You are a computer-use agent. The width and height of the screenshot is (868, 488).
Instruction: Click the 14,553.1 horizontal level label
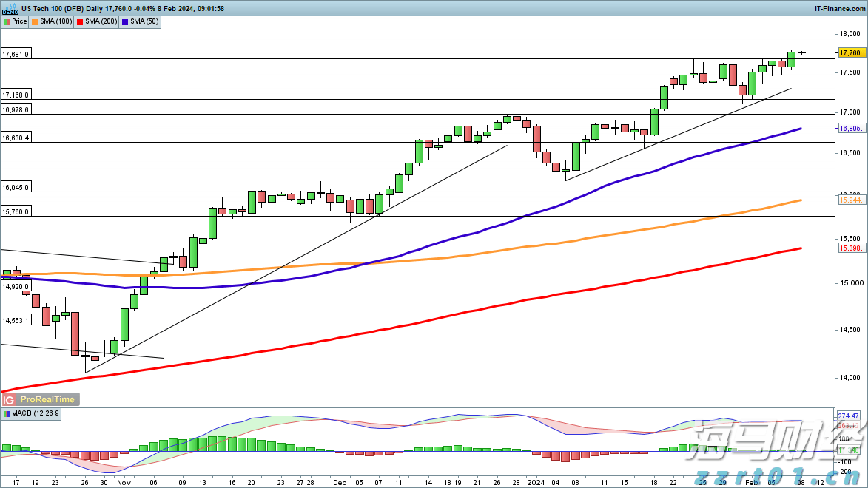16,321
